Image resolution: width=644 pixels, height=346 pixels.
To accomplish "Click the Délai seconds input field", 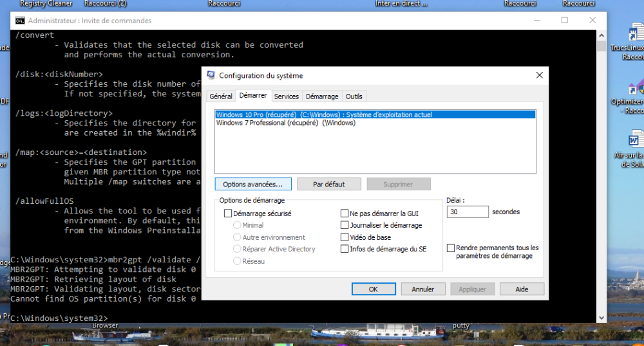I will (x=468, y=212).
